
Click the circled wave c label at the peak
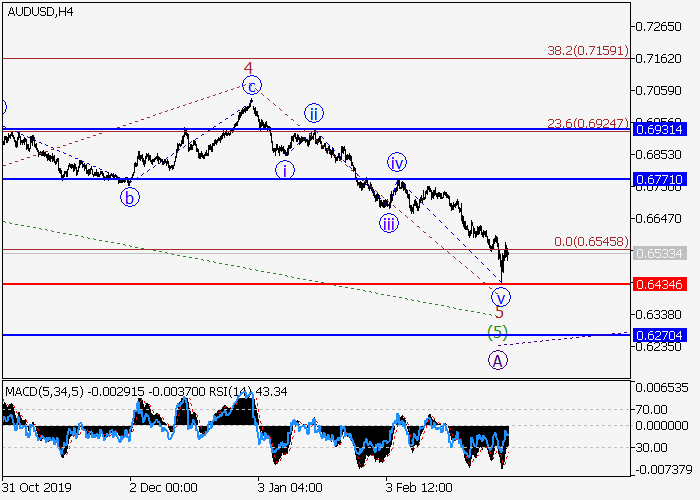pyautogui.click(x=253, y=85)
